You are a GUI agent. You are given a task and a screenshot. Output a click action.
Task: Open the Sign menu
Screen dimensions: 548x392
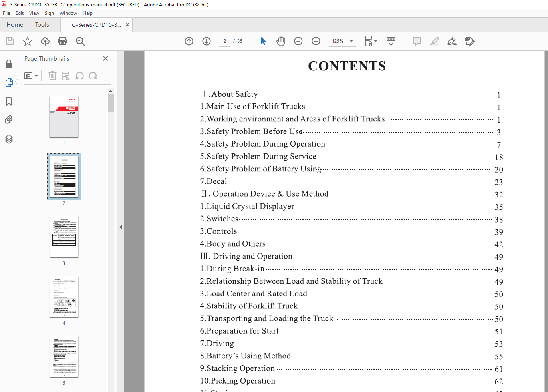49,13
